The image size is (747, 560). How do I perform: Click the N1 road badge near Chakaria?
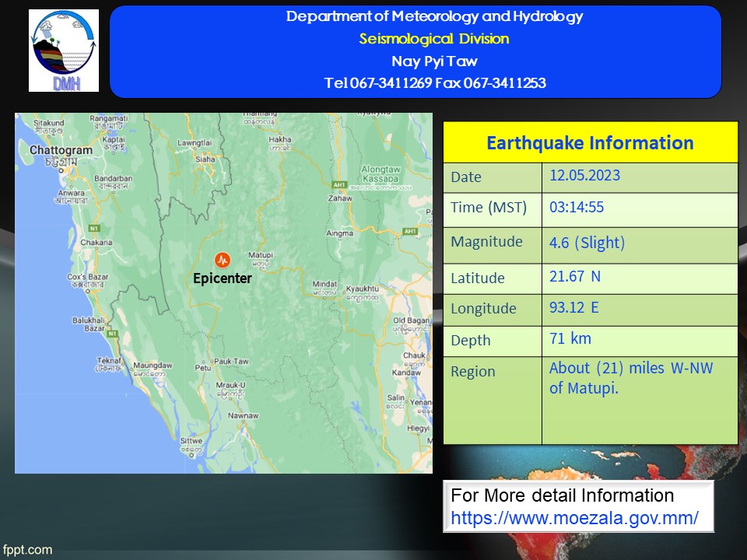coord(94,229)
